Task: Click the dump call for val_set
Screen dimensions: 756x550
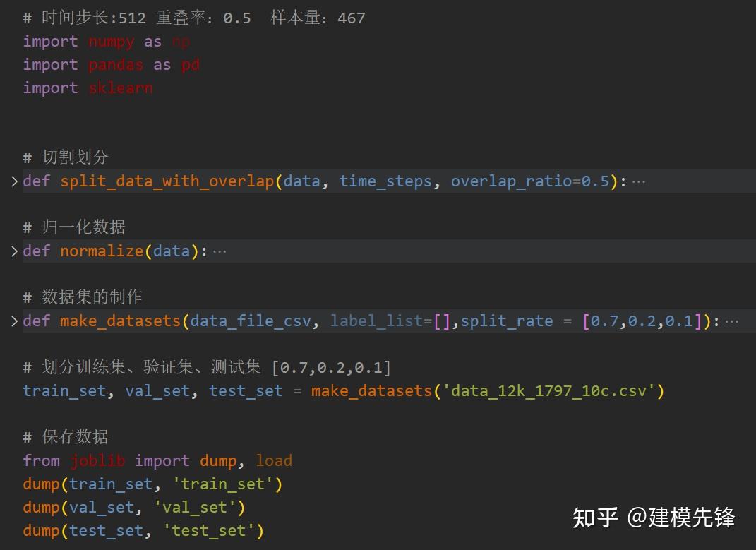Action: pyautogui.click(x=41, y=508)
